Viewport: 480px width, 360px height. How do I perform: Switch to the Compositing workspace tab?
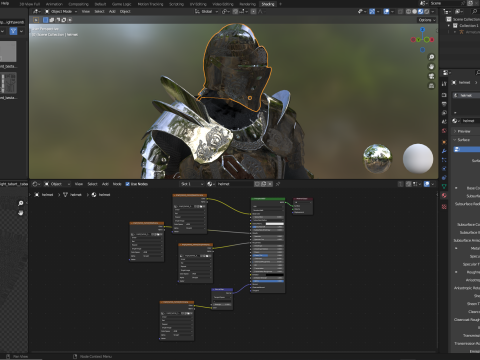78,4
